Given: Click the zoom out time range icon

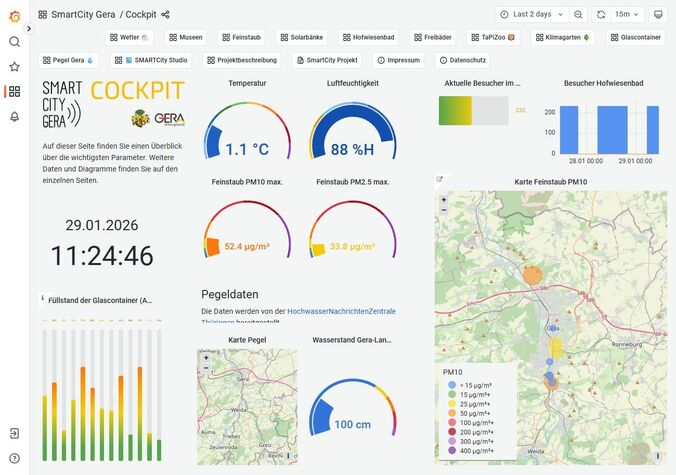Looking at the screenshot, I should click(x=578, y=15).
